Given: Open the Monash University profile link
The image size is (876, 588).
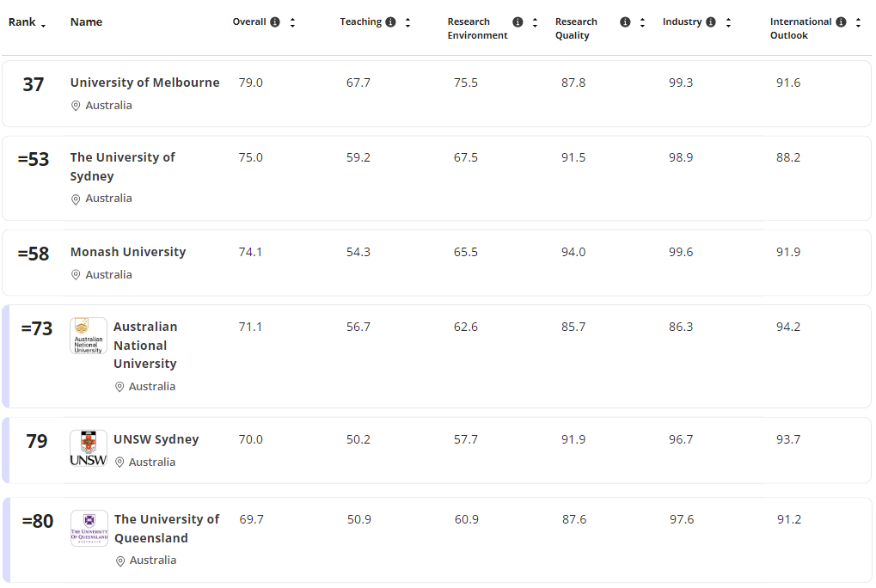Looking at the screenshot, I should point(128,252).
